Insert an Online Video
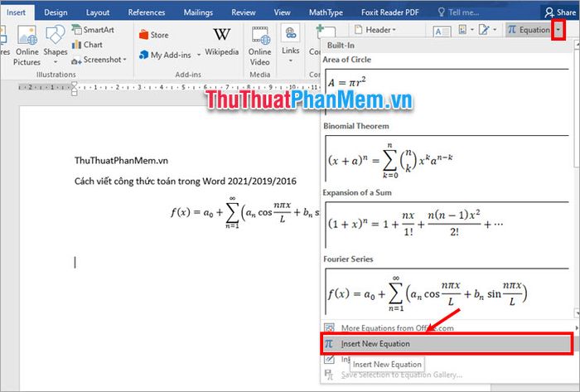Image resolution: width=580 pixels, height=392 pixels. tap(259, 46)
